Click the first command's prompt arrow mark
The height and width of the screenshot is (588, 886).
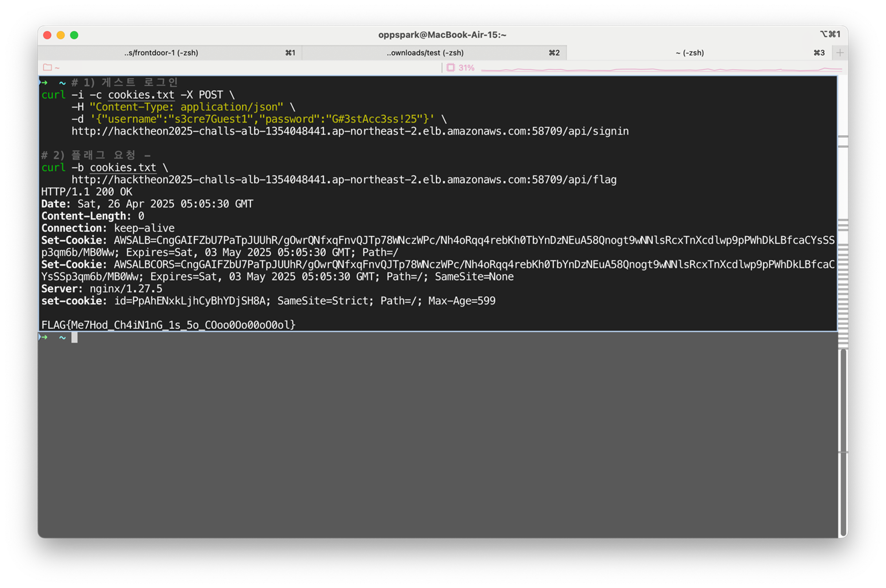tap(43, 82)
